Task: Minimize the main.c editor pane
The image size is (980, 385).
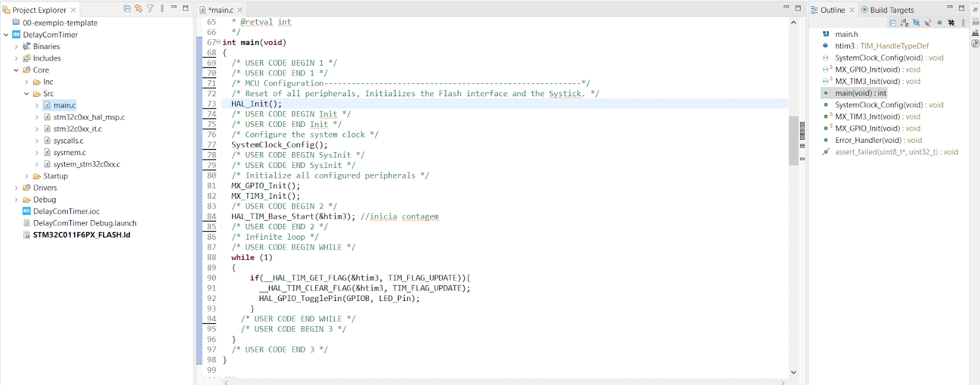Action: 786,8
